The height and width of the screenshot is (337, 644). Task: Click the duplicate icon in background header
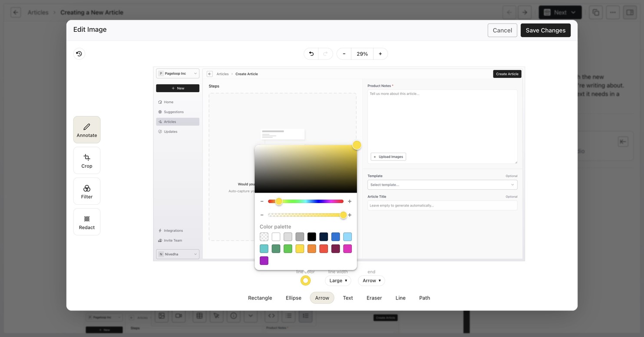[596, 12]
